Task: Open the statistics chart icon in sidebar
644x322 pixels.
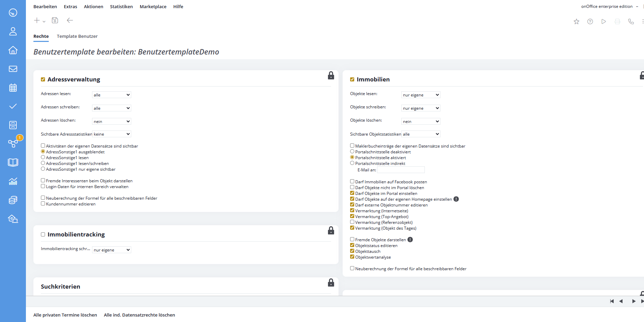Action: click(13, 181)
